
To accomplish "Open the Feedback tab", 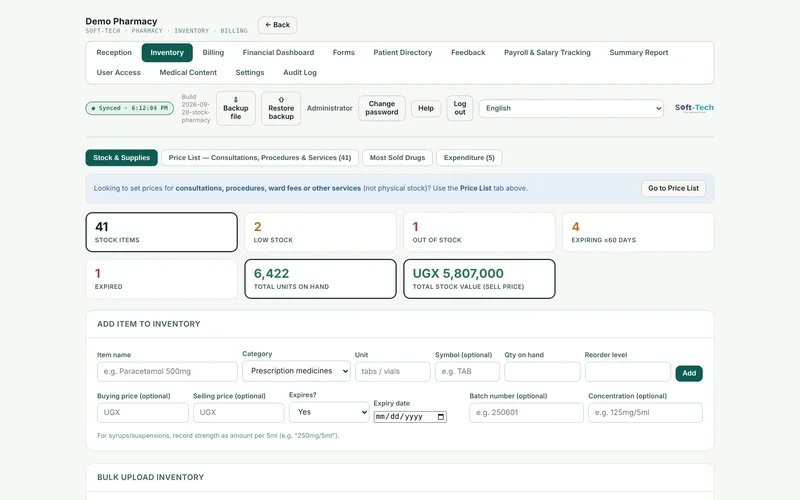I will click(x=468, y=53).
